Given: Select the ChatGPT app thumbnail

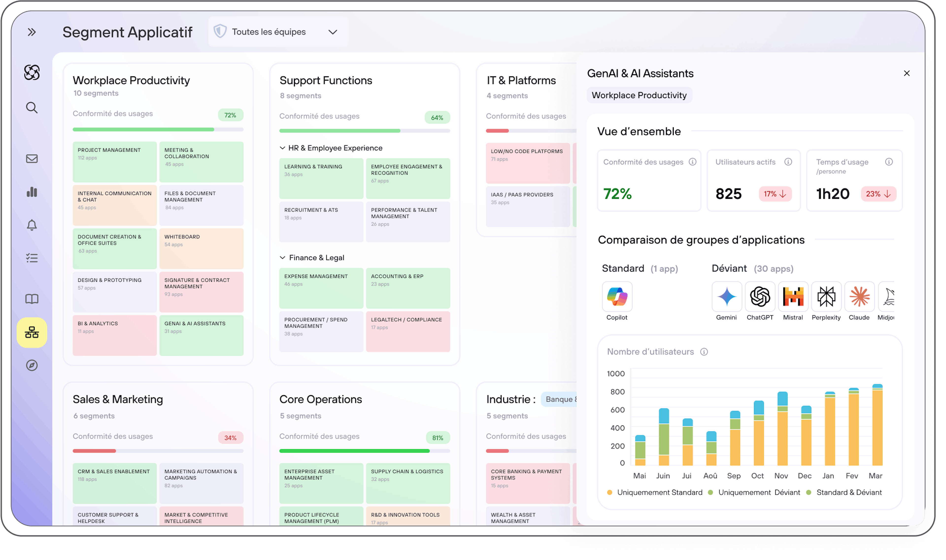Looking at the screenshot, I should (x=760, y=297).
